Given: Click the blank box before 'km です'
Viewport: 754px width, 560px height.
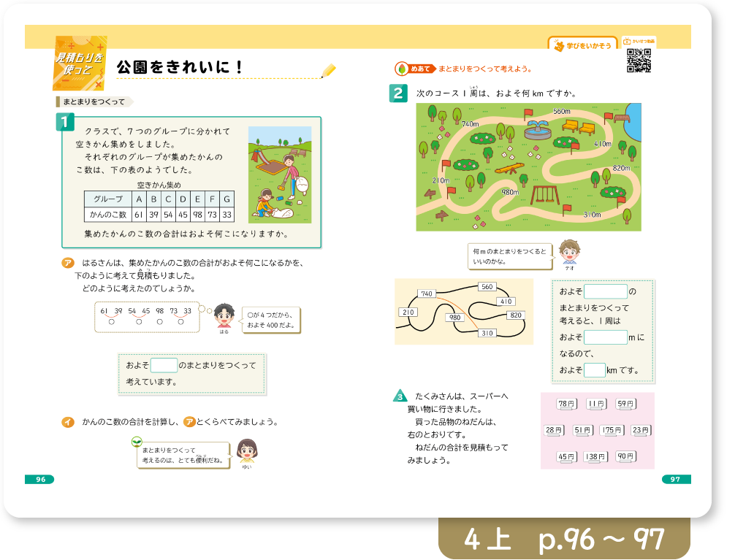Looking at the screenshot, I should click(x=594, y=370).
